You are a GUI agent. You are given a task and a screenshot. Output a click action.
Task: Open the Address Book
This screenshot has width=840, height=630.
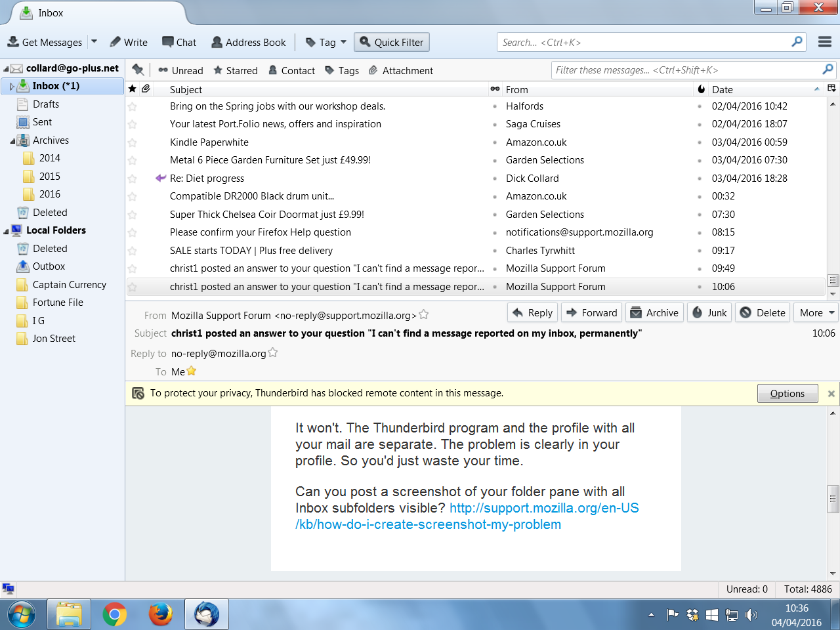point(249,42)
